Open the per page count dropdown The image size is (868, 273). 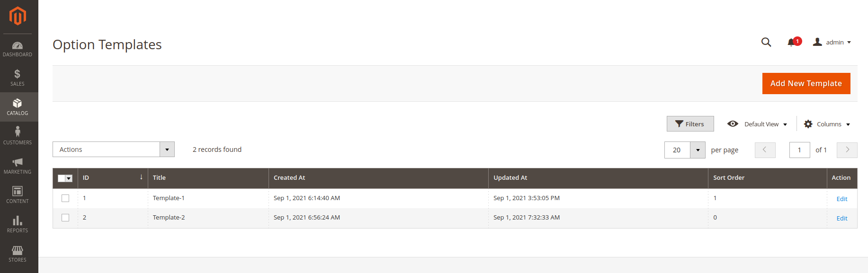coord(698,150)
